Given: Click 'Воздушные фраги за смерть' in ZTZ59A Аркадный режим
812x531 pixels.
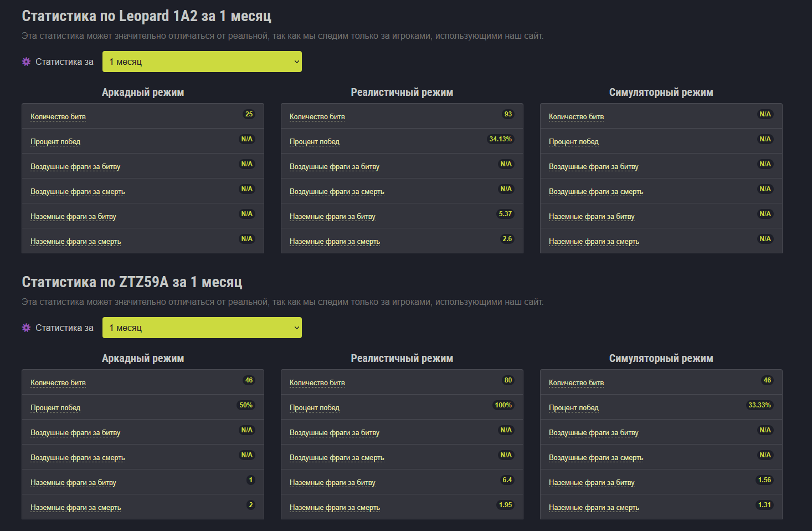Looking at the screenshot, I should 78,457.
